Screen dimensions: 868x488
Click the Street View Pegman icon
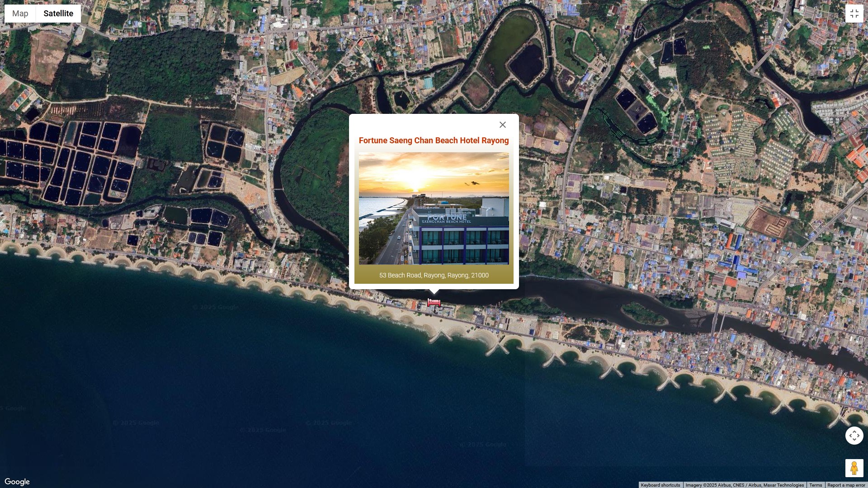[854, 468]
